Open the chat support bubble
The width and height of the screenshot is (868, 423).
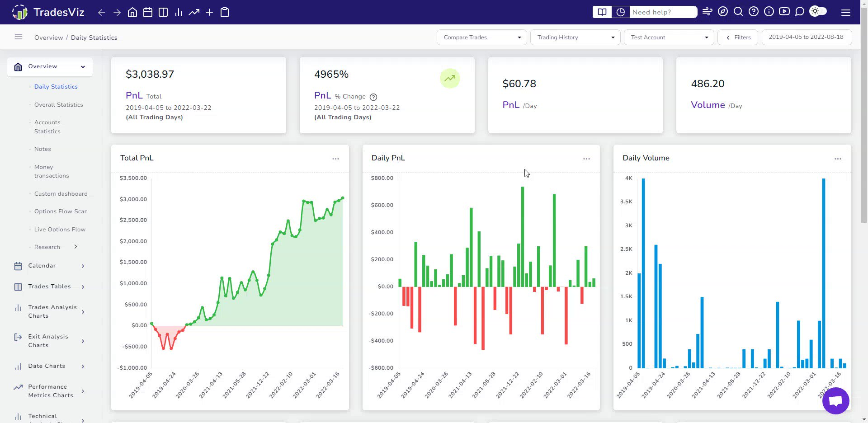(836, 401)
